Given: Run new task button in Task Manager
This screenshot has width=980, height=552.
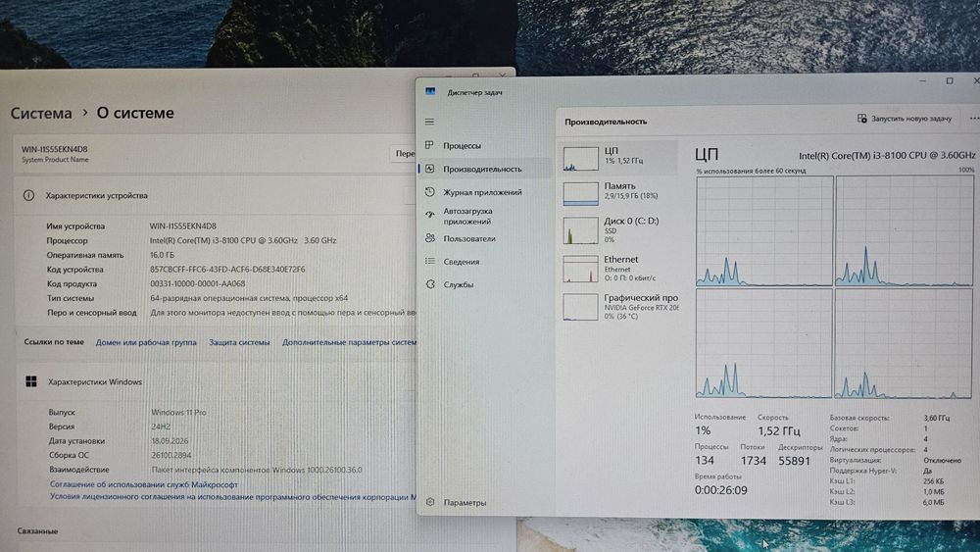Looking at the screenshot, I should click(x=905, y=119).
